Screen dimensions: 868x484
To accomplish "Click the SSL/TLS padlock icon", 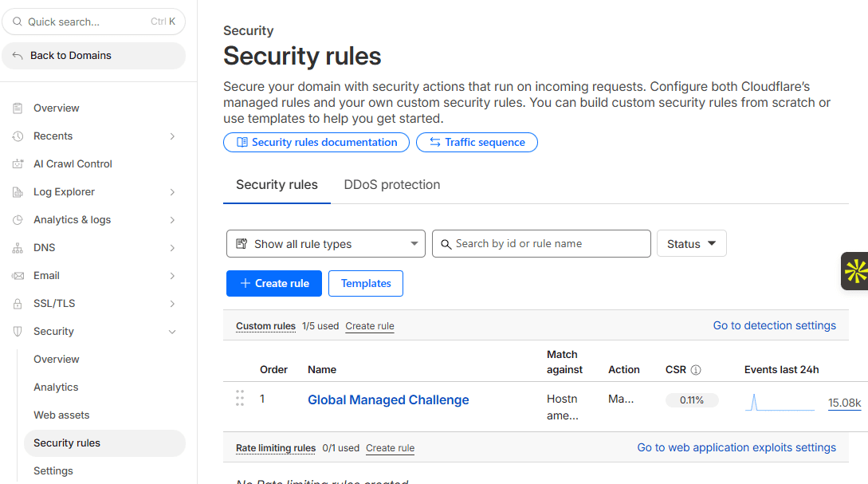I will pyautogui.click(x=17, y=303).
